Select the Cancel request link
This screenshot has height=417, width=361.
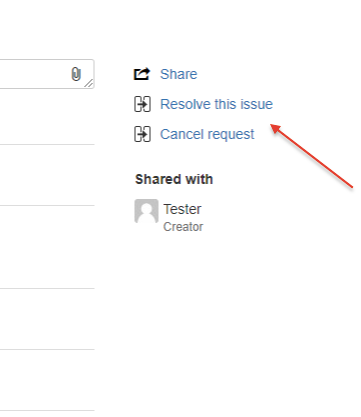(x=207, y=134)
